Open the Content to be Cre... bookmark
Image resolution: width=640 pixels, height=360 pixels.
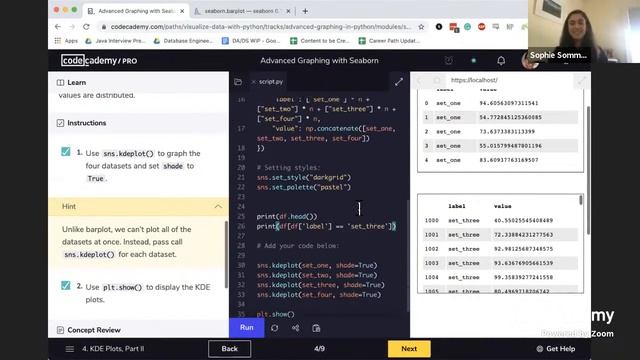pyautogui.click(x=320, y=41)
